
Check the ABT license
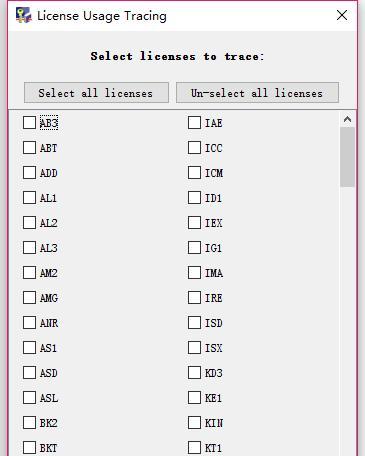(x=29, y=148)
